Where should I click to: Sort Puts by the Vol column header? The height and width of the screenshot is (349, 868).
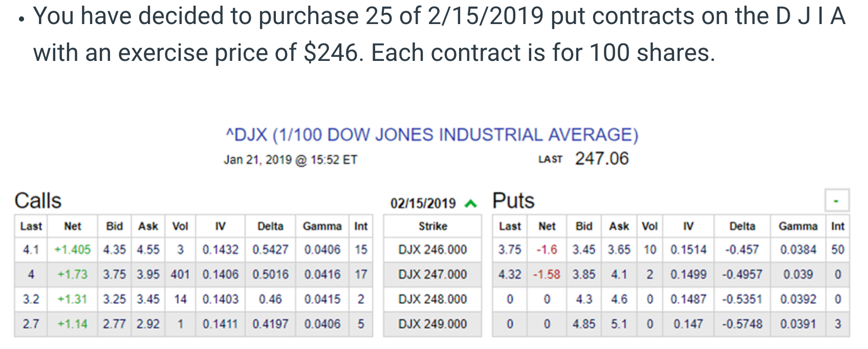coord(649,226)
